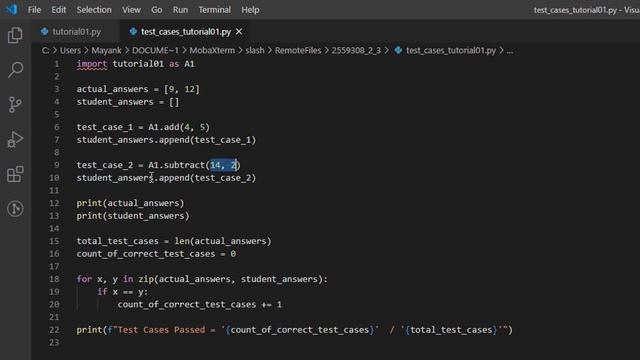Open the Git history icon in activity bar
The width and height of the screenshot is (640, 360).
click(x=15, y=209)
